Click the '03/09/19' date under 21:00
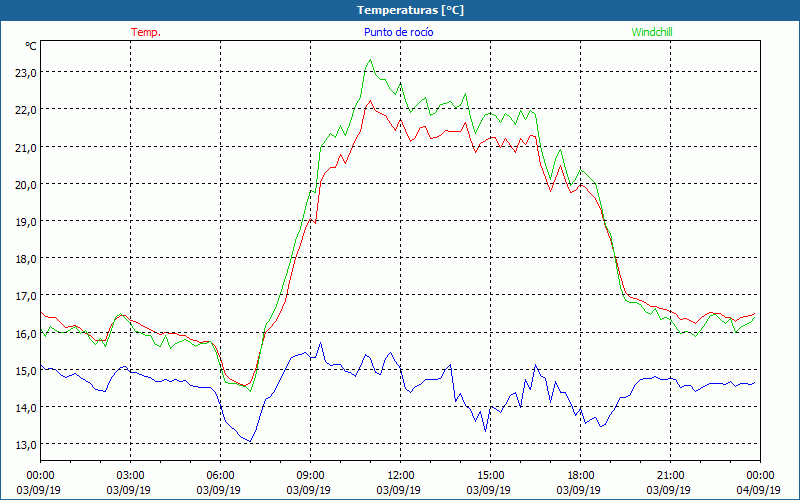Image resolution: width=800 pixels, height=500 pixels. coord(668,490)
